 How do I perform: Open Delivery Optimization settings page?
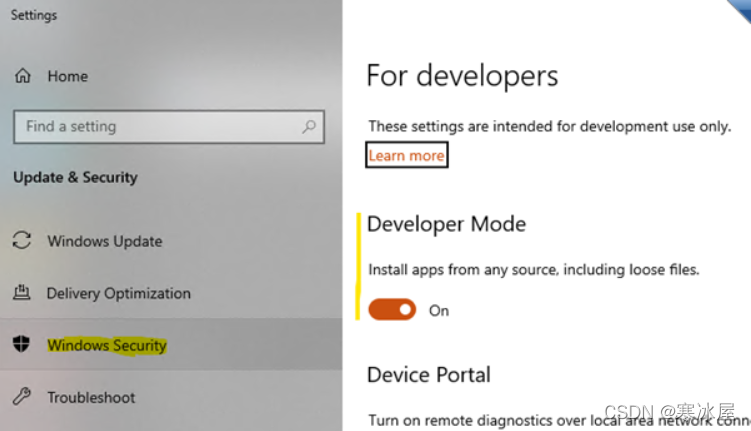[x=119, y=293]
